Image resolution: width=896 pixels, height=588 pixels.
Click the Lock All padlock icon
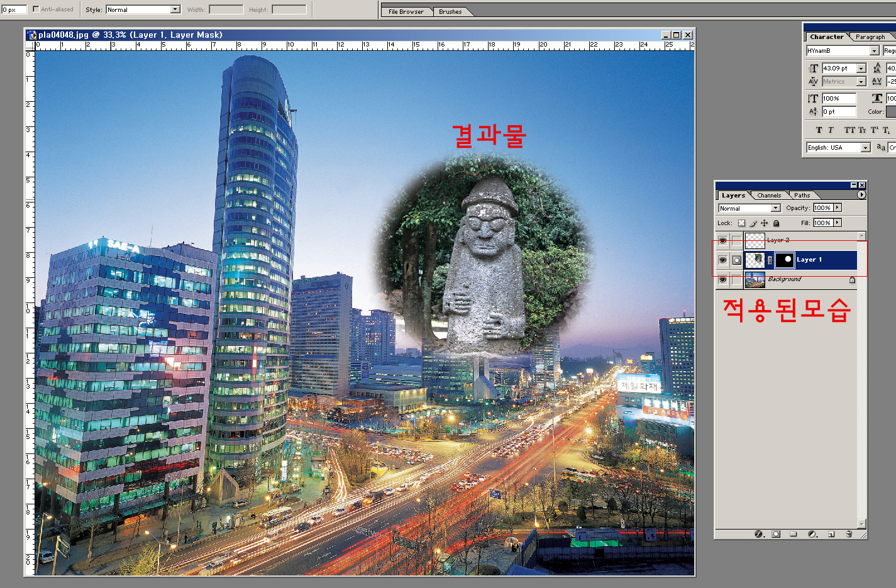[x=777, y=223]
